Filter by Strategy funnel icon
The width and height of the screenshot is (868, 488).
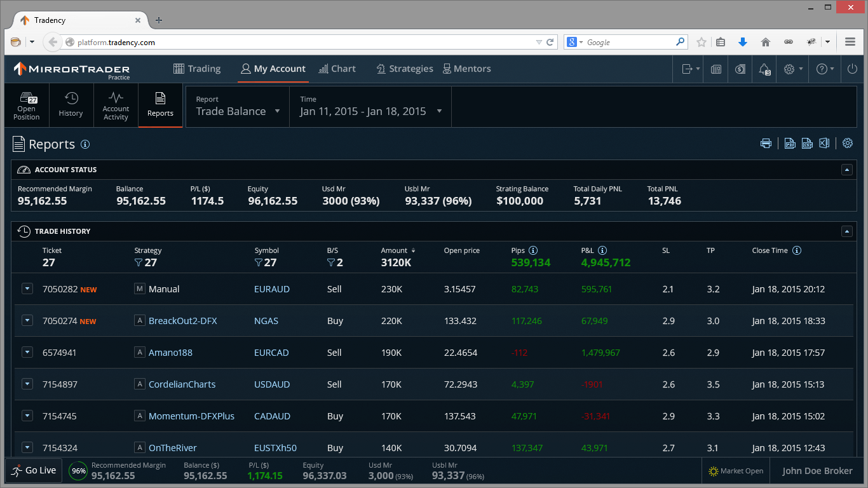[139, 262]
